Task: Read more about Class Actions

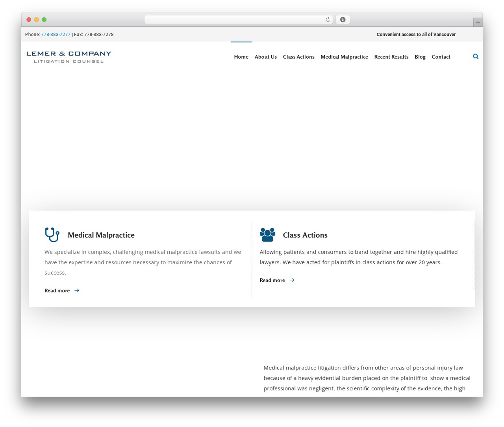Action: 272,280
